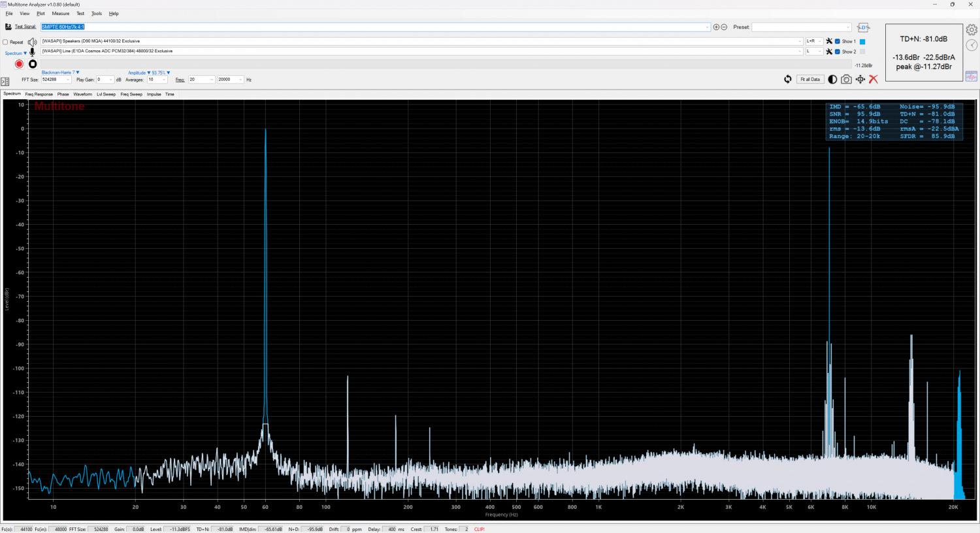Click the Test Signal generator icon

[8, 27]
